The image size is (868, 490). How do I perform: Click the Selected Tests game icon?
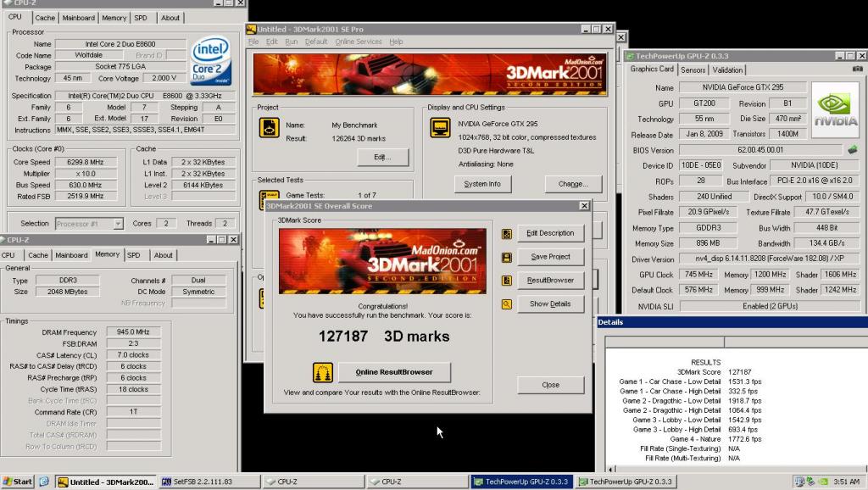(269, 200)
